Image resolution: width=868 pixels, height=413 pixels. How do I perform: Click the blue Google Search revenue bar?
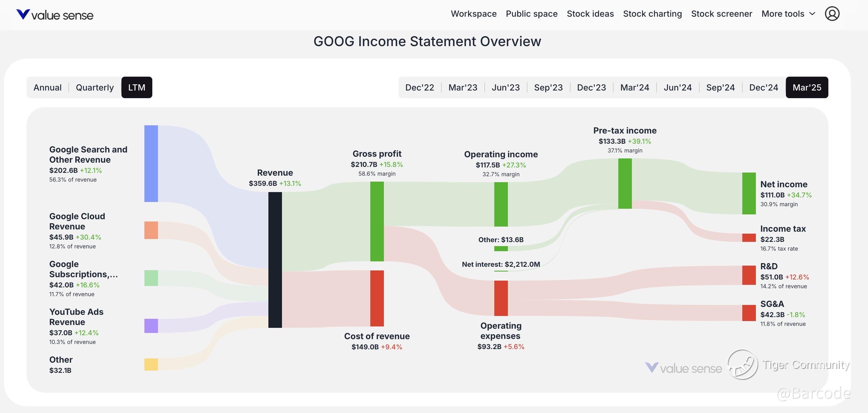pyautogui.click(x=151, y=164)
